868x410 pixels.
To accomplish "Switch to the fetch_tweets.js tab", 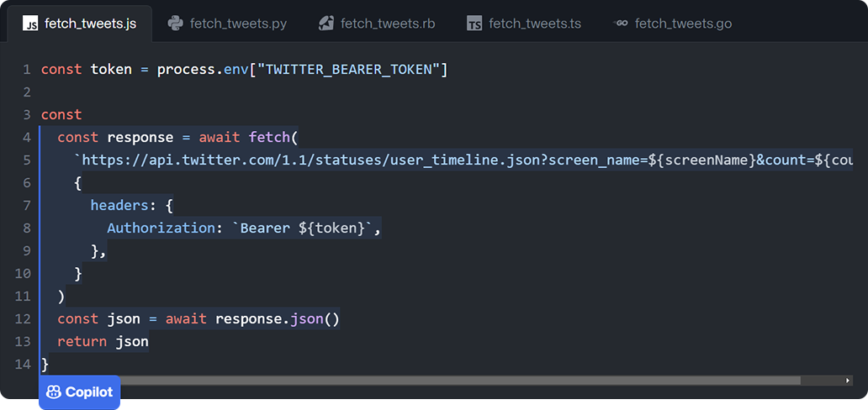I will point(79,24).
